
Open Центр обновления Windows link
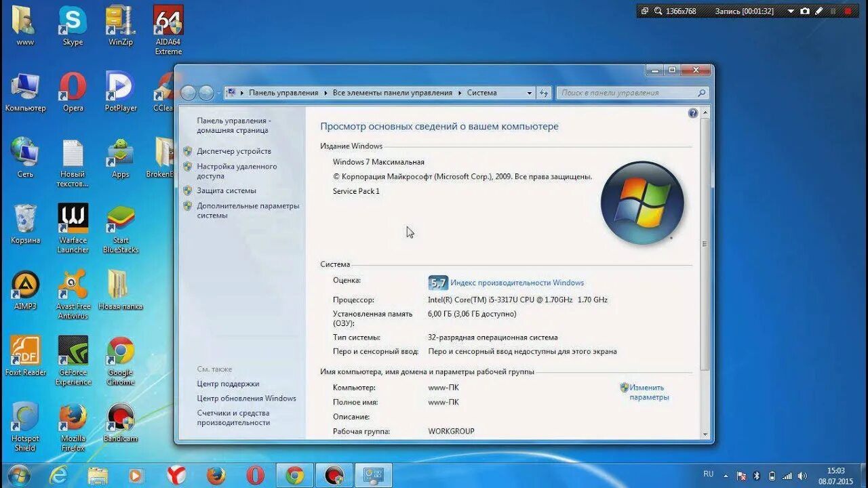point(247,399)
